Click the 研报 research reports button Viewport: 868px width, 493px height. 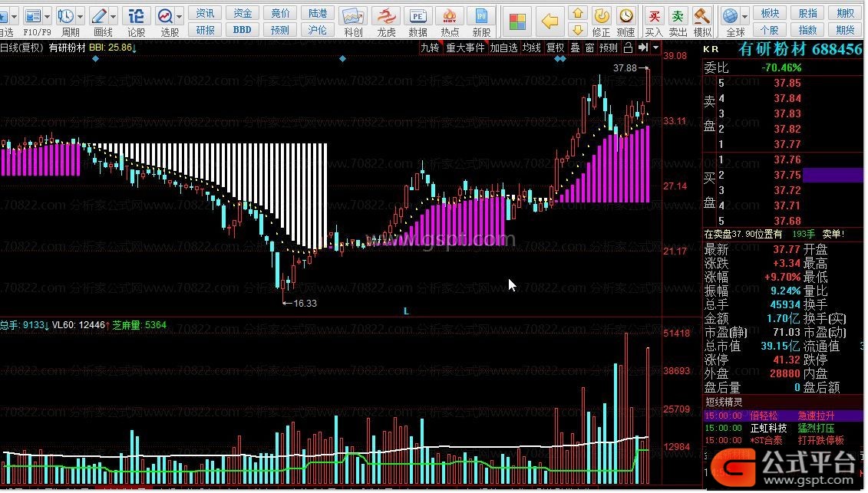point(206,30)
